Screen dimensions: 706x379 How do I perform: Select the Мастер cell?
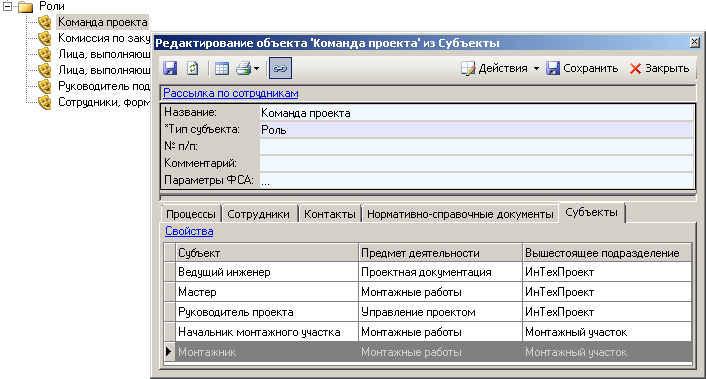coord(267,292)
